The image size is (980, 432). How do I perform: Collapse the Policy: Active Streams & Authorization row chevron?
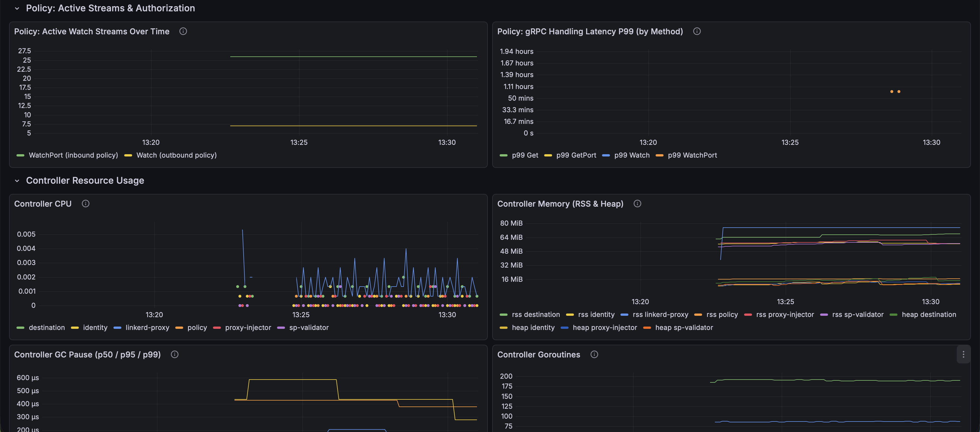click(x=17, y=9)
